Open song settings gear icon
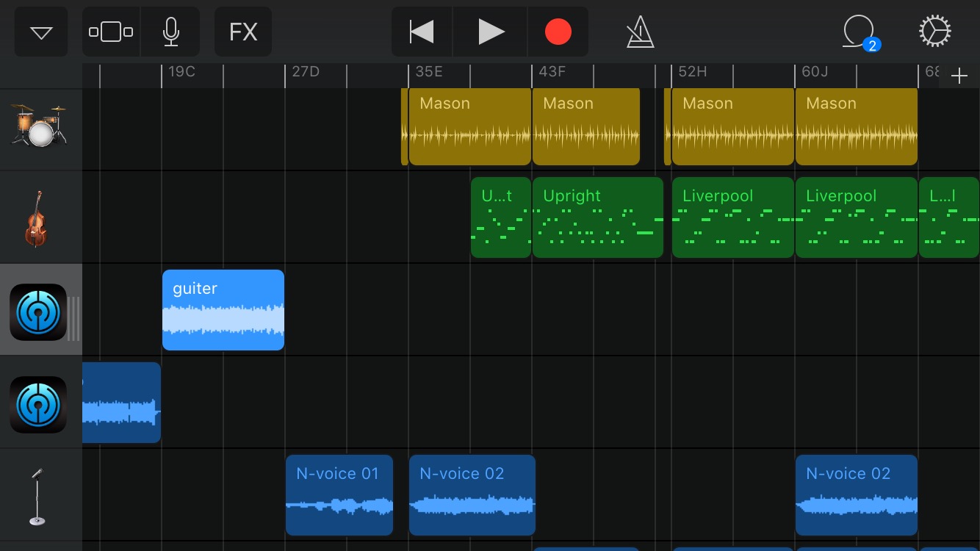Image resolution: width=980 pixels, height=551 pixels. tap(935, 32)
